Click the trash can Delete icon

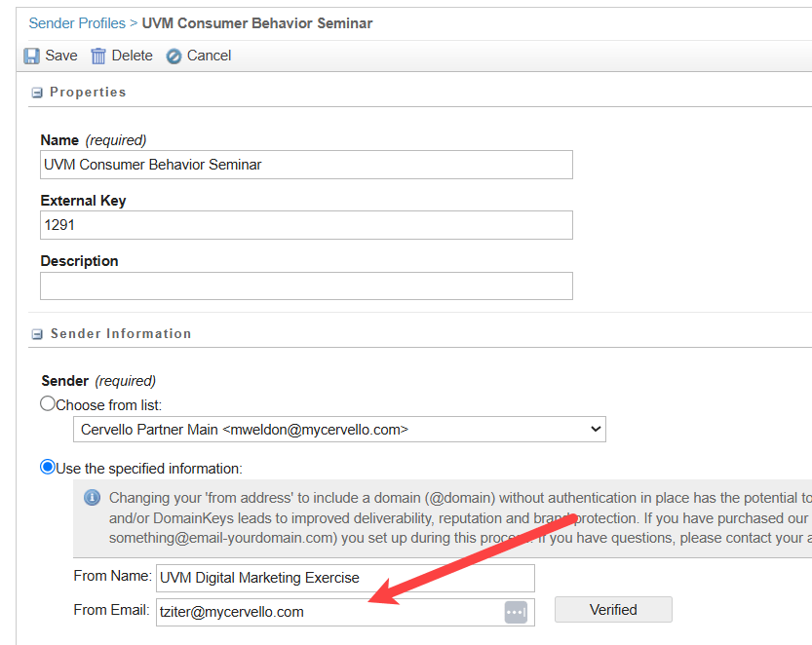pyautogui.click(x=98, y=57)
